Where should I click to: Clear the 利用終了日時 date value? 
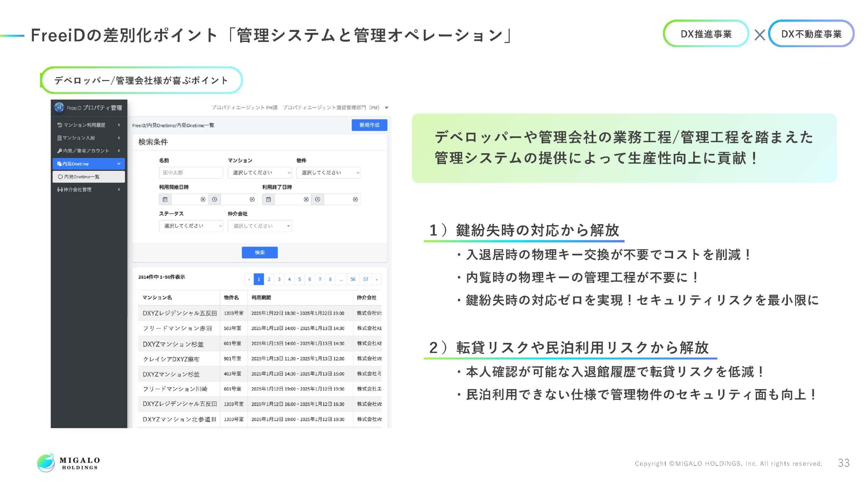click(x=306, y=199)
